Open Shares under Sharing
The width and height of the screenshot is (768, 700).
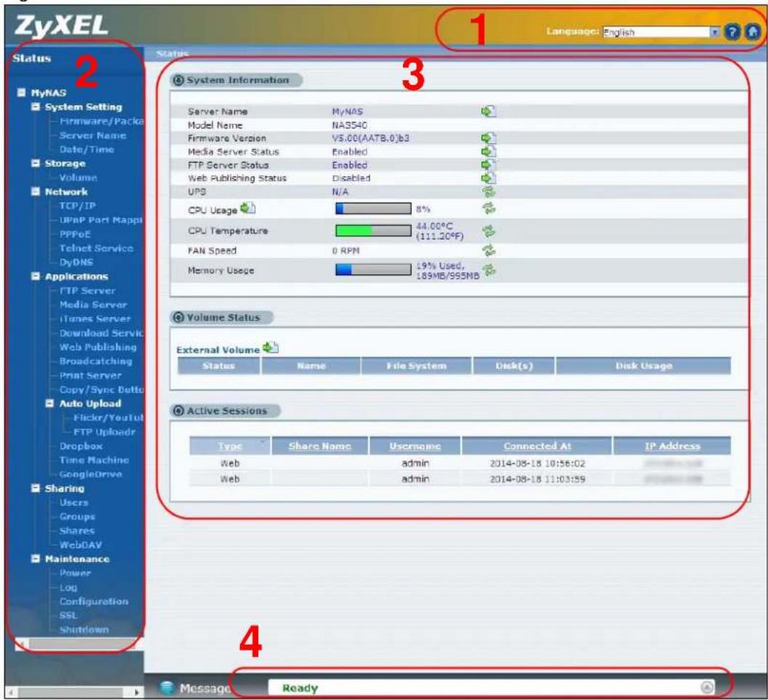click(x=77, y=530)
